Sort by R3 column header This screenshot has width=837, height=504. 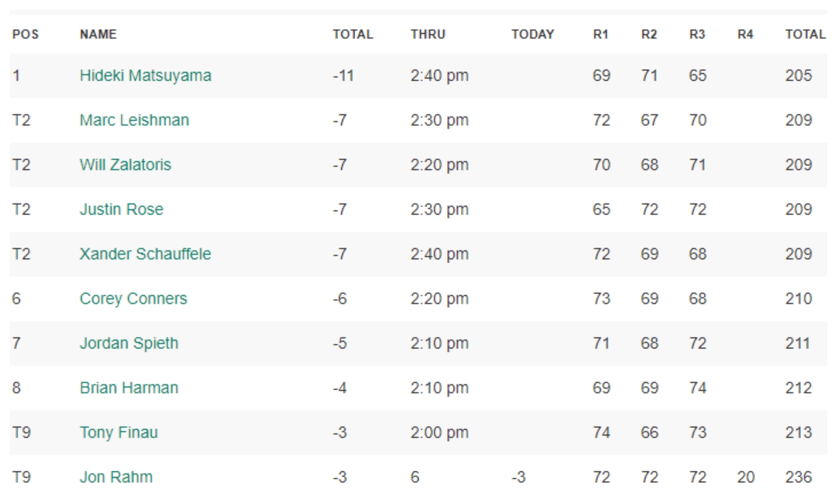tap(697, 34)
